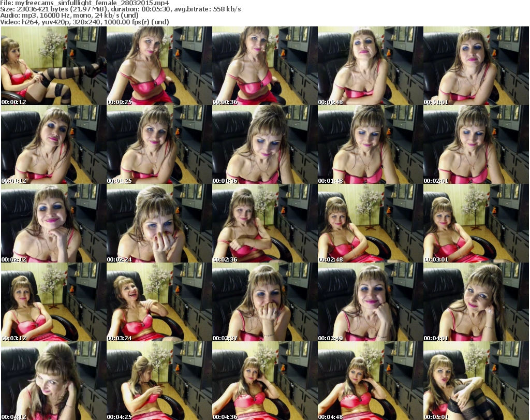Image resolution: width=530 pixels, height=420 pixels.
Task: Select the frame stamped 00:01:12
Action: (54, 144)
